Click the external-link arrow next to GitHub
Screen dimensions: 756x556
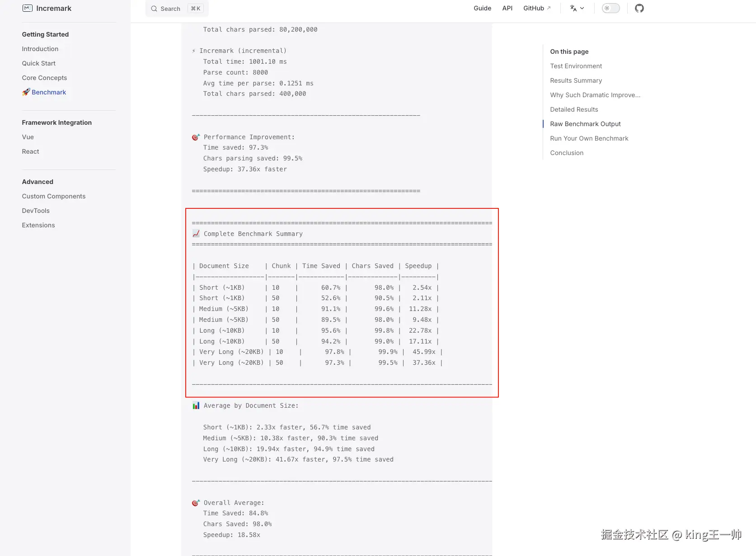coord(549,8)
